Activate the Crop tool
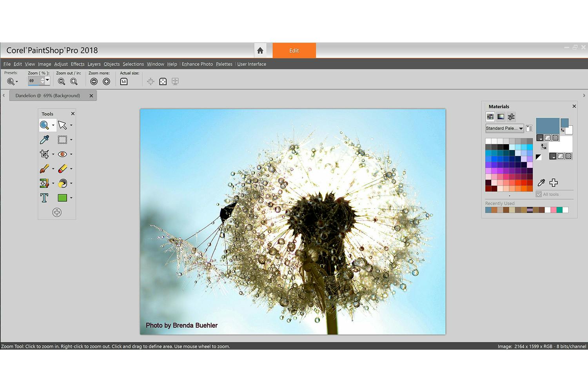 coord(44,154)
